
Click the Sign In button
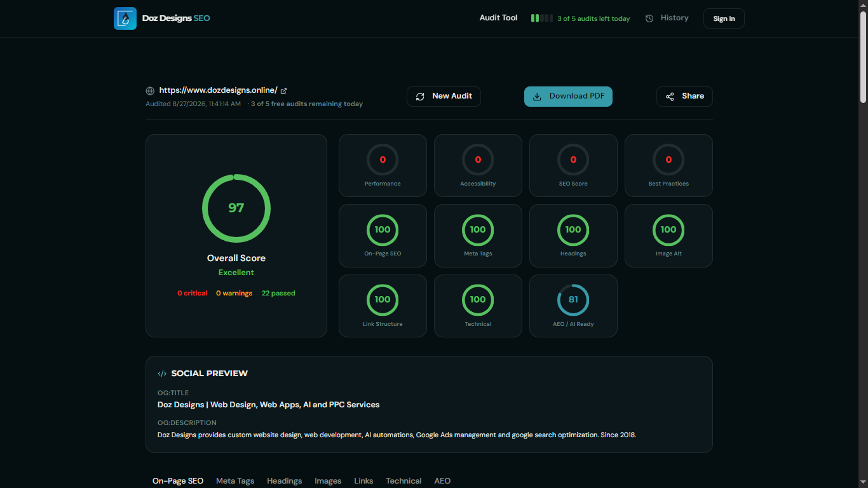pyautogui.click(x=724, y=18)
